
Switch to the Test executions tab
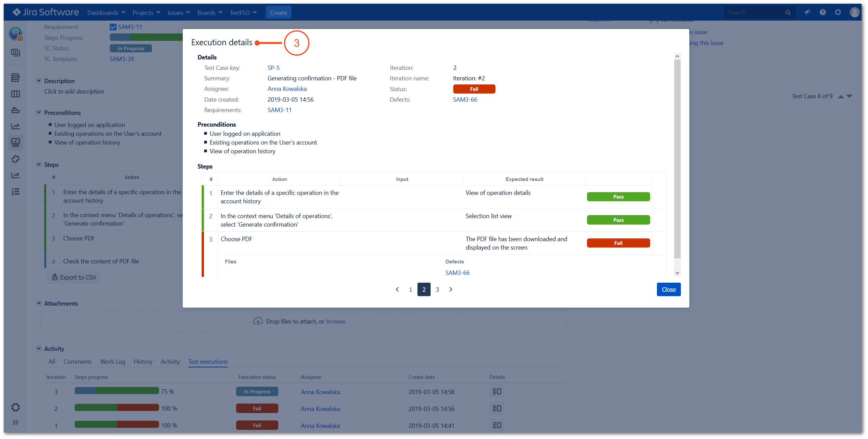(x=208, y=361)
